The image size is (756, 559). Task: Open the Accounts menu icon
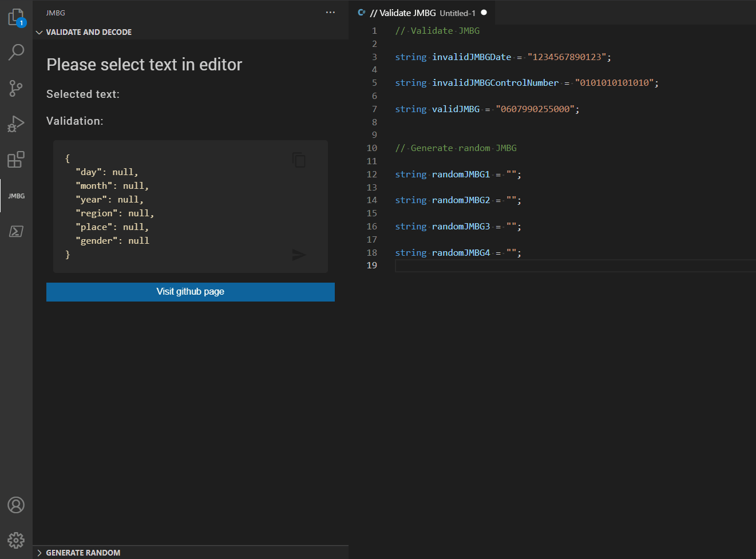tap(16, 505)
